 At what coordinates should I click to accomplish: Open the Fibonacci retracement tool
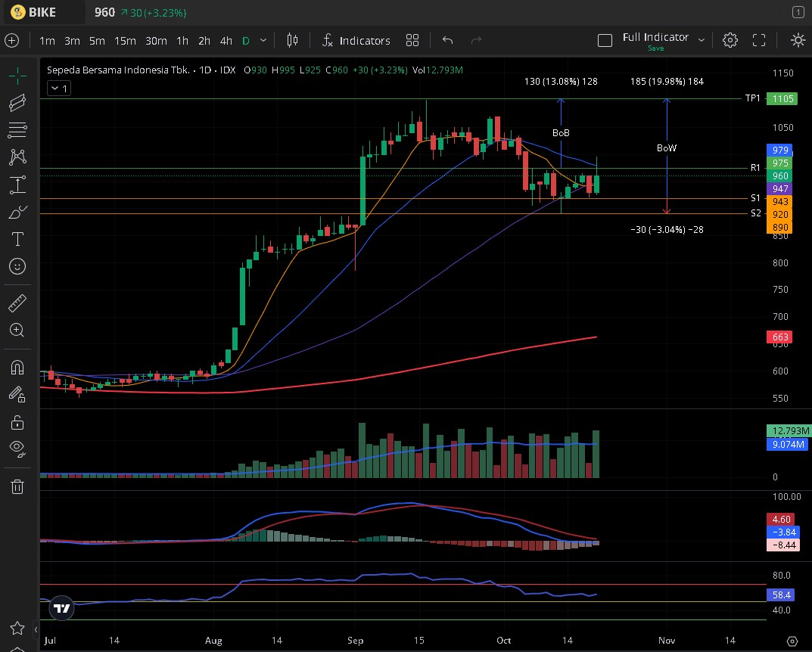point(17,130)
